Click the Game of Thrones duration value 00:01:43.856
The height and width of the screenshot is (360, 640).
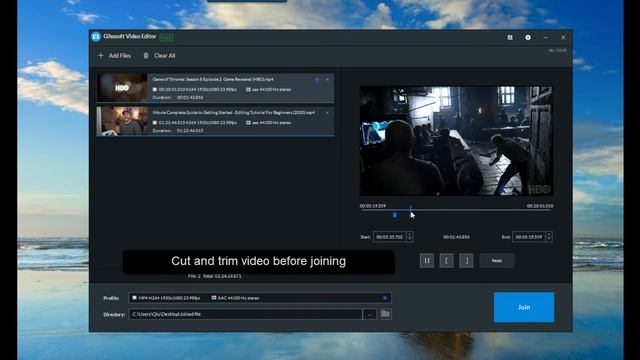[190, 98]
